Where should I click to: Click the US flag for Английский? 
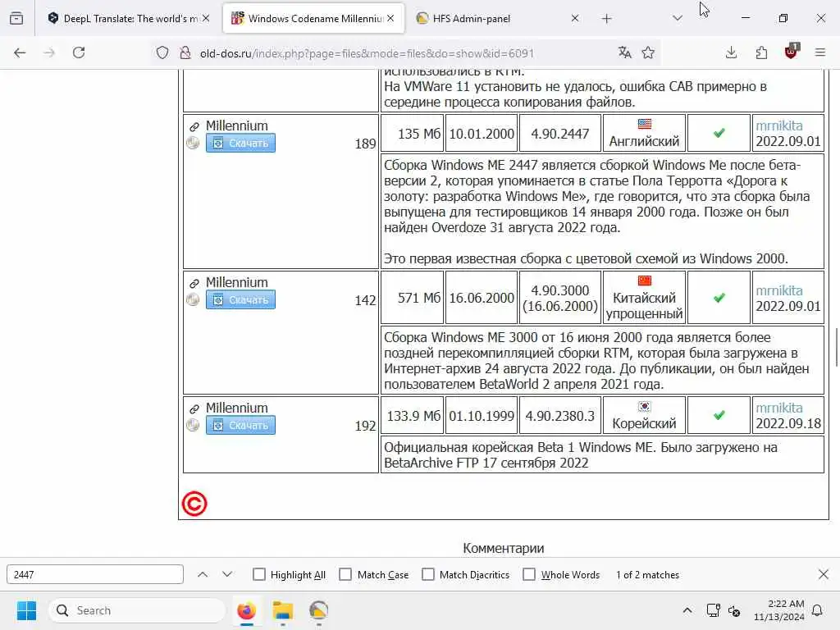(645, 124)
